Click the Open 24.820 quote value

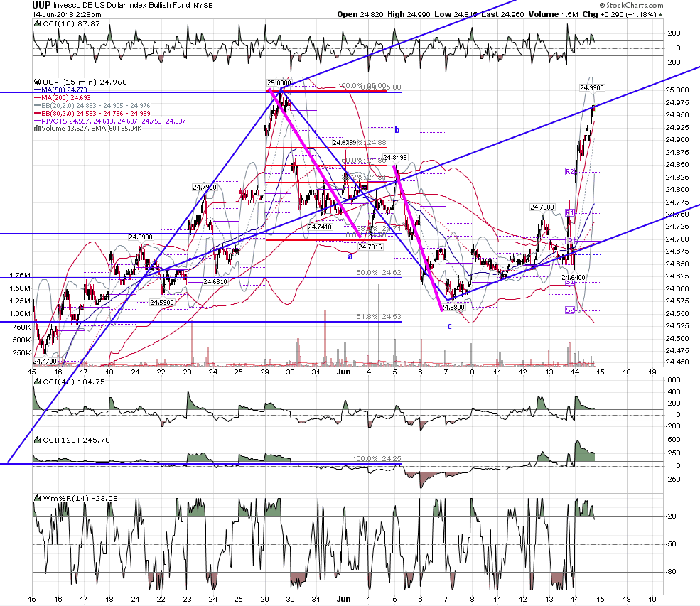tap(360, 15)
